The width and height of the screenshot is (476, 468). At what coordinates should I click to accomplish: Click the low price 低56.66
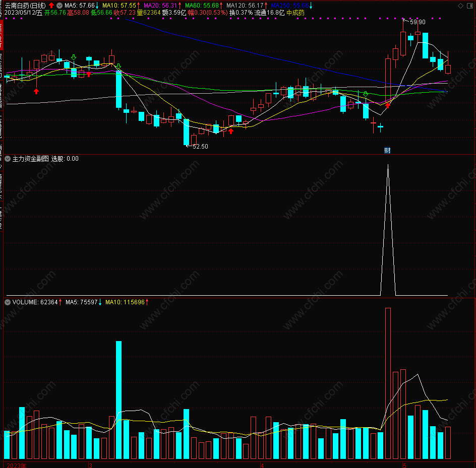101,13
